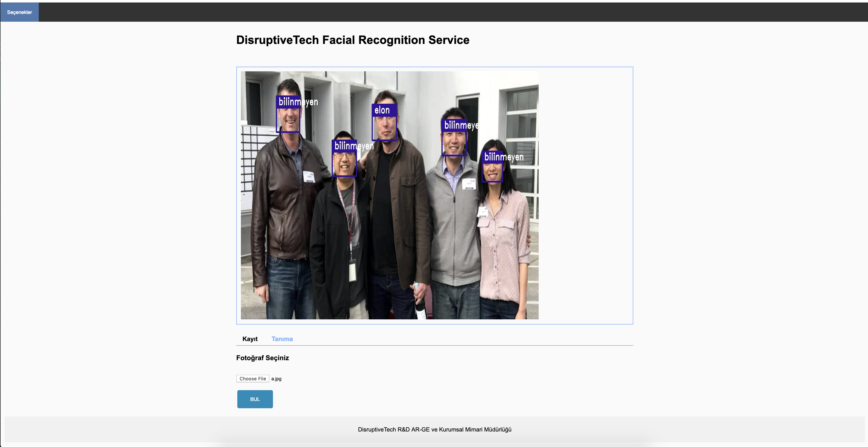
Task: Open the Seçenekler menu
Action: 20,12
